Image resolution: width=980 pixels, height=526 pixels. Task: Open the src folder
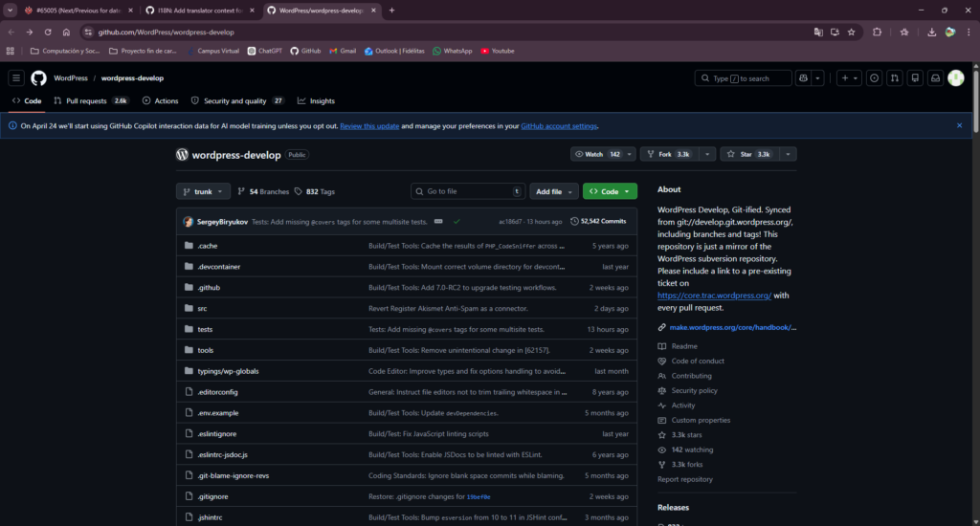pos(202,309)
